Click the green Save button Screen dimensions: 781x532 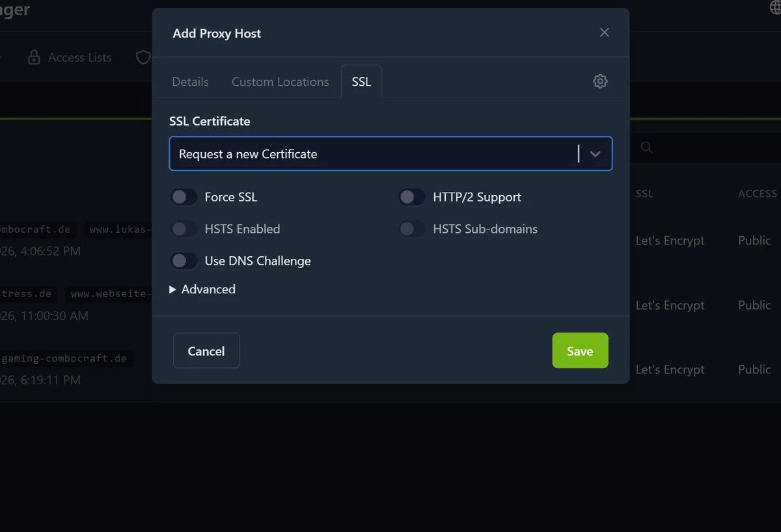tap(580, 351)
